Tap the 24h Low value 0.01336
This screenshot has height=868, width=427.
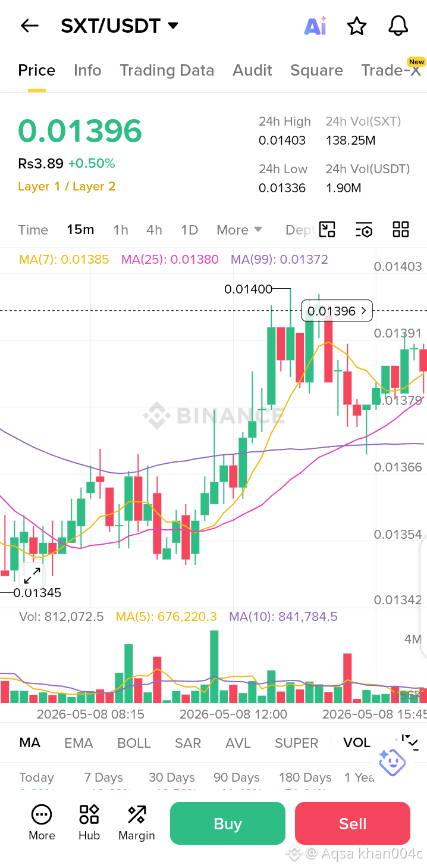click(282, 188)
